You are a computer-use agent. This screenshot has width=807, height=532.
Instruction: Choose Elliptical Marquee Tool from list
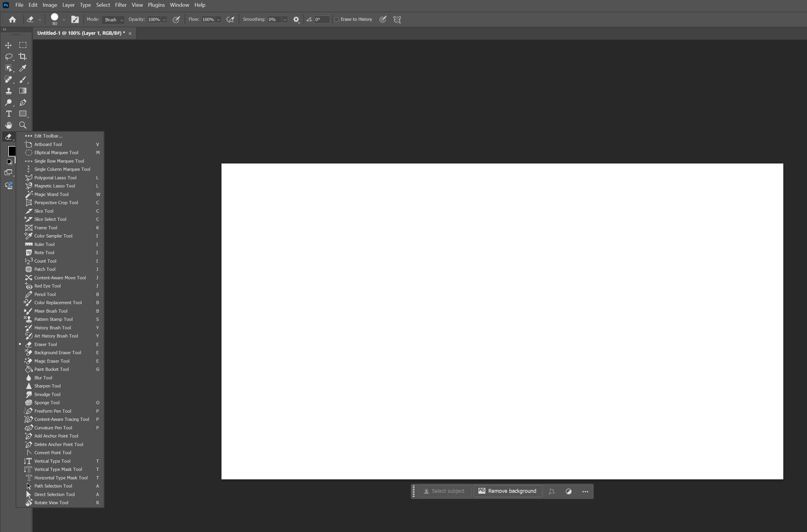click(60, 153)
